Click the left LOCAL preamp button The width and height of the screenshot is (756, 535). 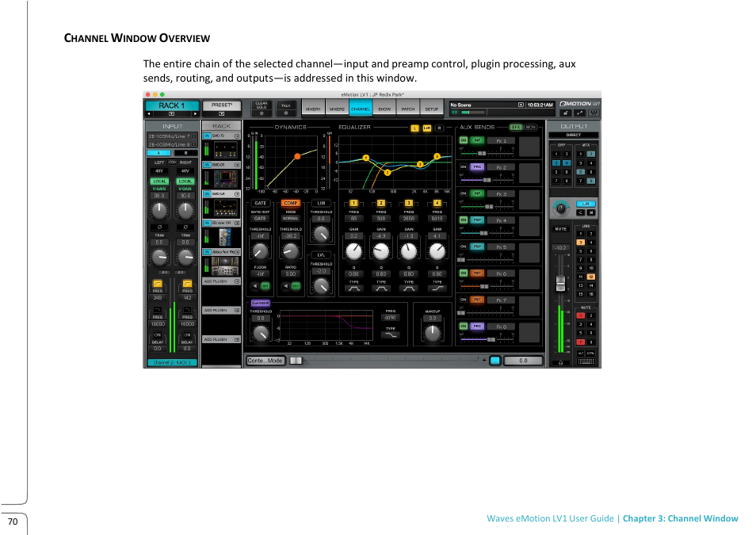[x=159, y=182]
